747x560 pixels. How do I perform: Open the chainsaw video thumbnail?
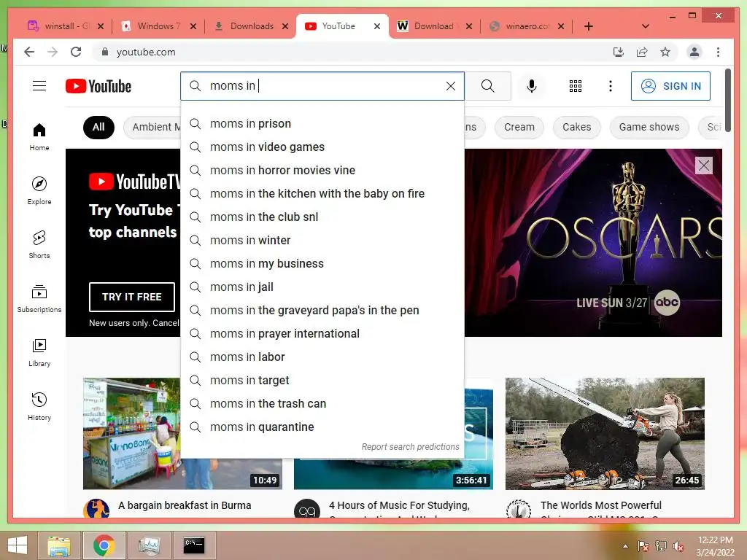pos(605,433)
